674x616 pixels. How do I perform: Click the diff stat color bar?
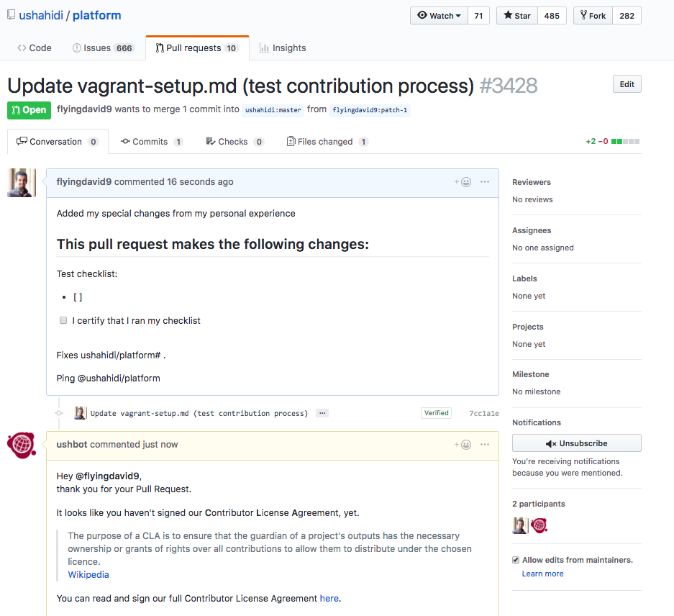625,142
